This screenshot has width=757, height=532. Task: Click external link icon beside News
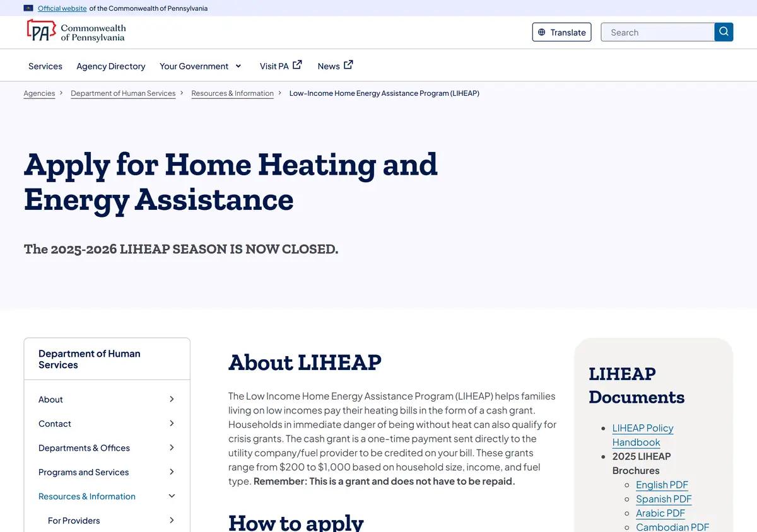(348, 64)
